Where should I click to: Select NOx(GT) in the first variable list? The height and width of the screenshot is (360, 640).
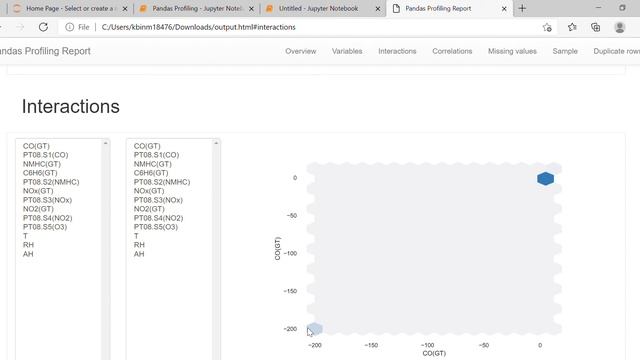click(38, 191)
